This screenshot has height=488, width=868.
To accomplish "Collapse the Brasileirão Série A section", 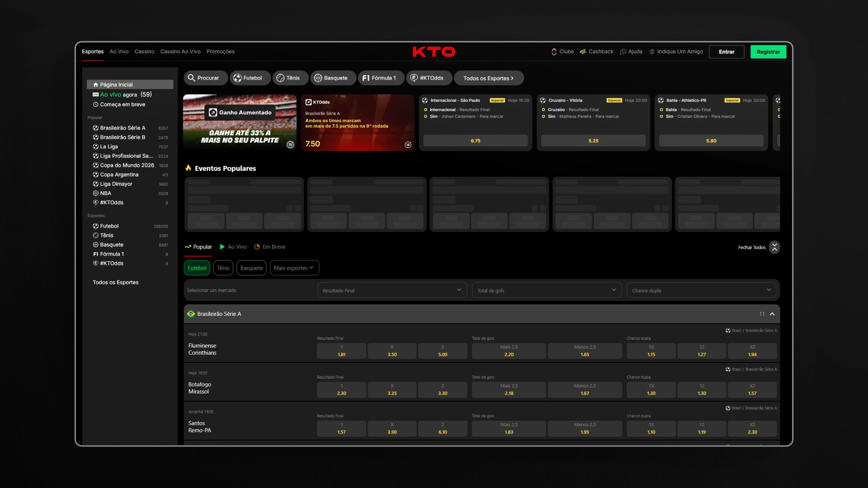I will click(772, 314).
